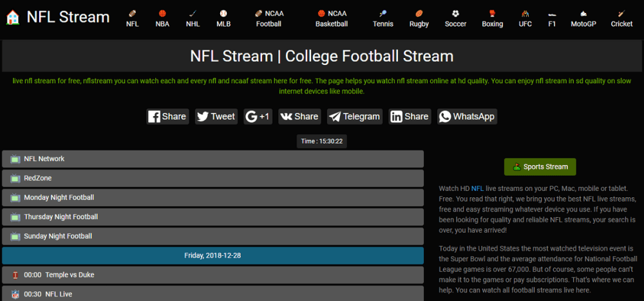This screenshot has height=301, width=644.
Task: Click the house logo icon beside NFL Stream
Action: click(12, 17)
